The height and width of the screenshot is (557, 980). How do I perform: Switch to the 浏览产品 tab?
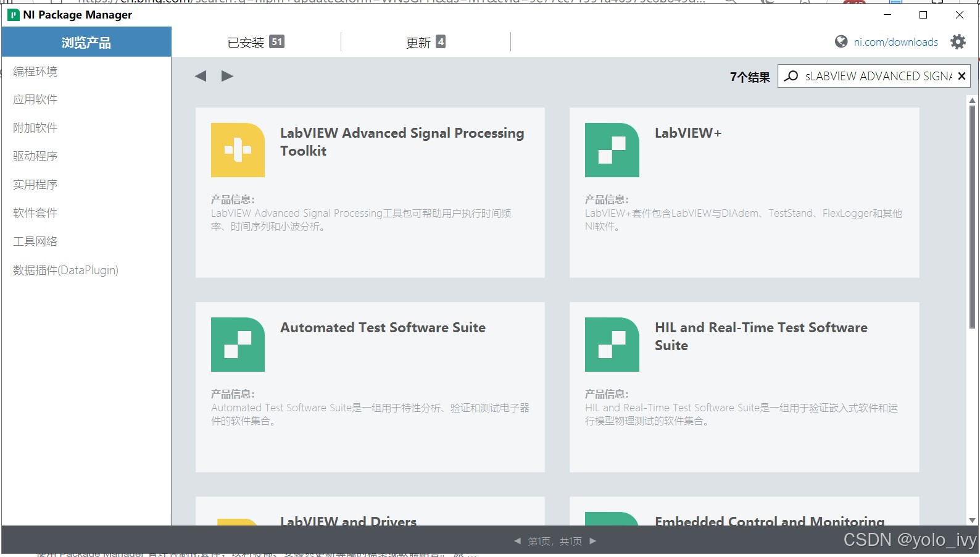pyautogui.click(x=86, y=42)
